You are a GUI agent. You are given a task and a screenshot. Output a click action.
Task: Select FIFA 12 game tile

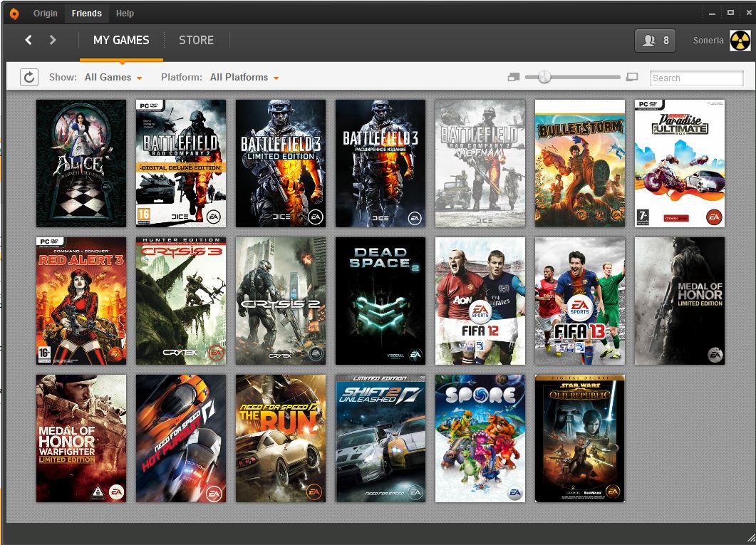[480, 301]
